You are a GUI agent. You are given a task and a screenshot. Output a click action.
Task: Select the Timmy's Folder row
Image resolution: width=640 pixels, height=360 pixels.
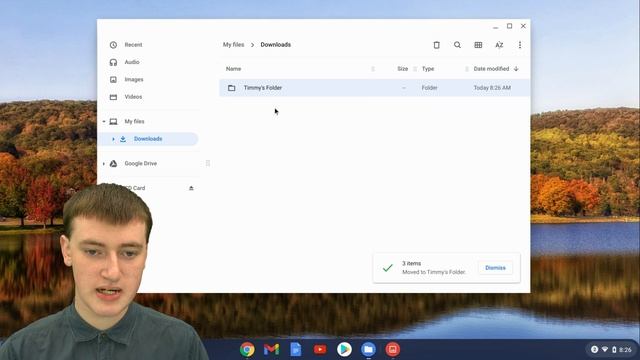pos(375,88)
